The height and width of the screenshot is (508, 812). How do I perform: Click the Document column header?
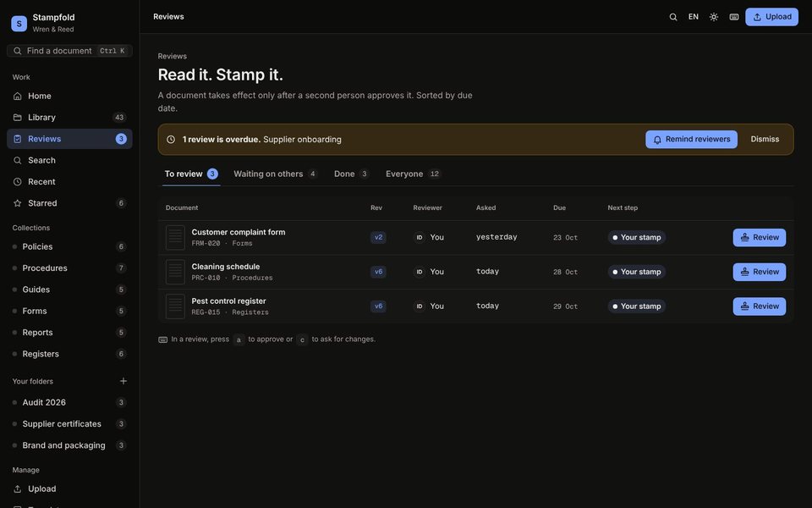(182, 208)
